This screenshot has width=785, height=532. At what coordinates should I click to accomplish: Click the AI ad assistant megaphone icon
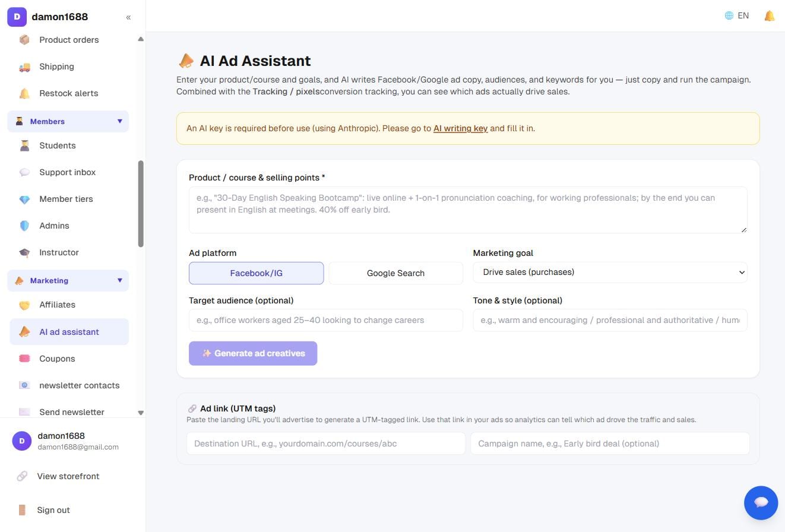24,332
